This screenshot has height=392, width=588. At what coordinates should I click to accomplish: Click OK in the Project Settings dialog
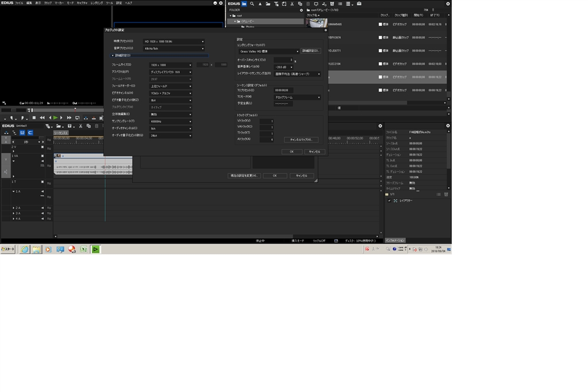pyautogui.click(x=292, y=152)
